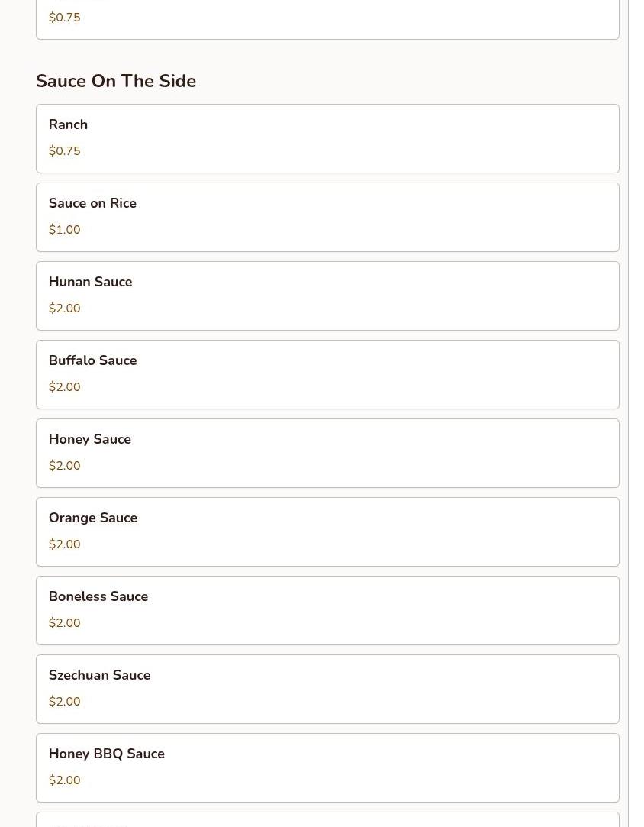Click the $2.00 price under Hunan Sauce
The width and height of the screenshot is (644, 827).
[64, 309]
